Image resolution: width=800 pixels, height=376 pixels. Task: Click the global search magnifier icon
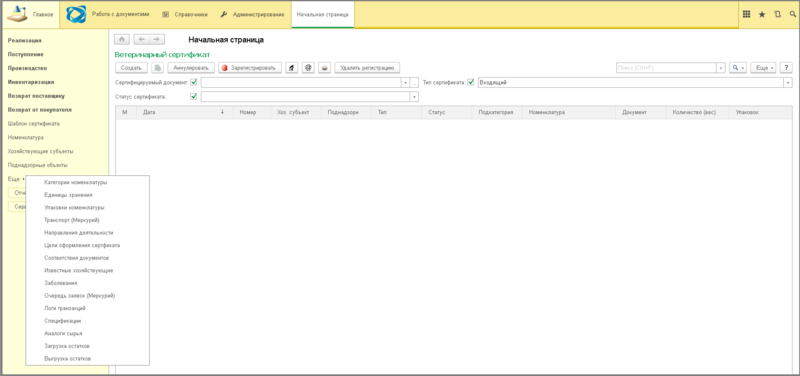pyautogui.click(x=792, y=14)
